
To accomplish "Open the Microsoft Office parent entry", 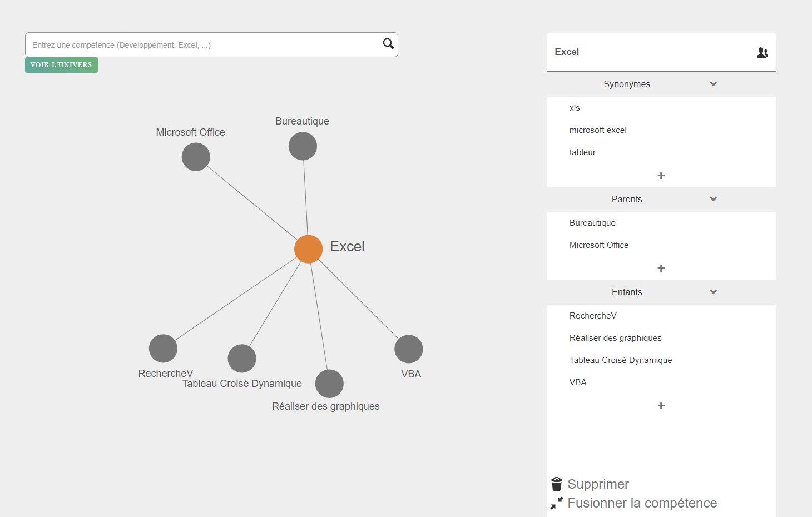I will (599, 245).
